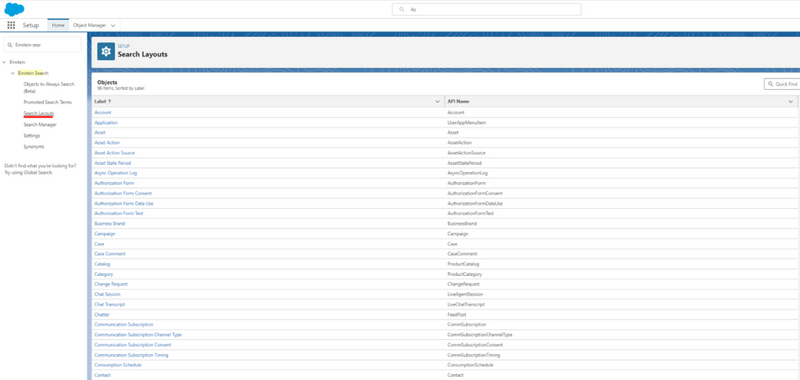This screenshot has height=380, width=800.
Task: Open Synonyms in sidebar
Action: 34,147
